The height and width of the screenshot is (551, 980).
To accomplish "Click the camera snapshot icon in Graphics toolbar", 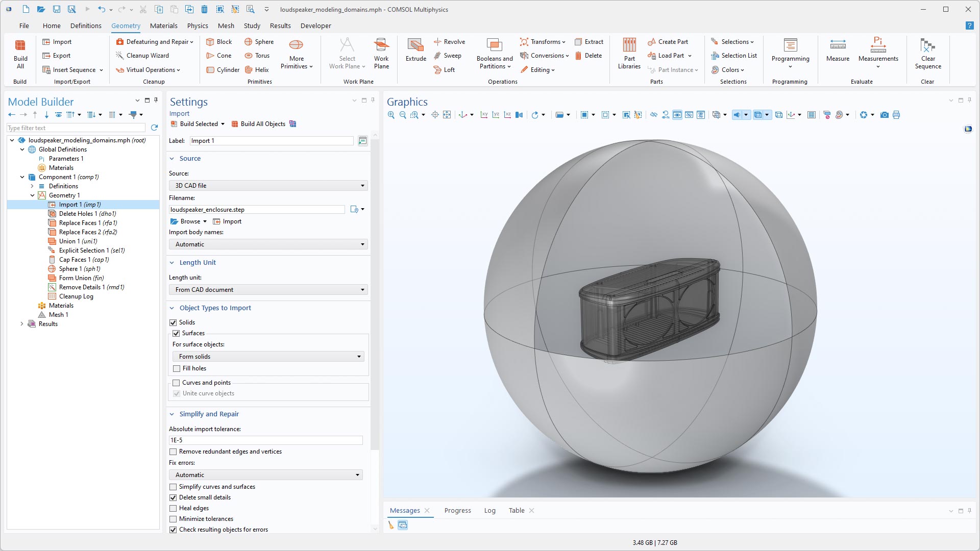I will point(885,115).
